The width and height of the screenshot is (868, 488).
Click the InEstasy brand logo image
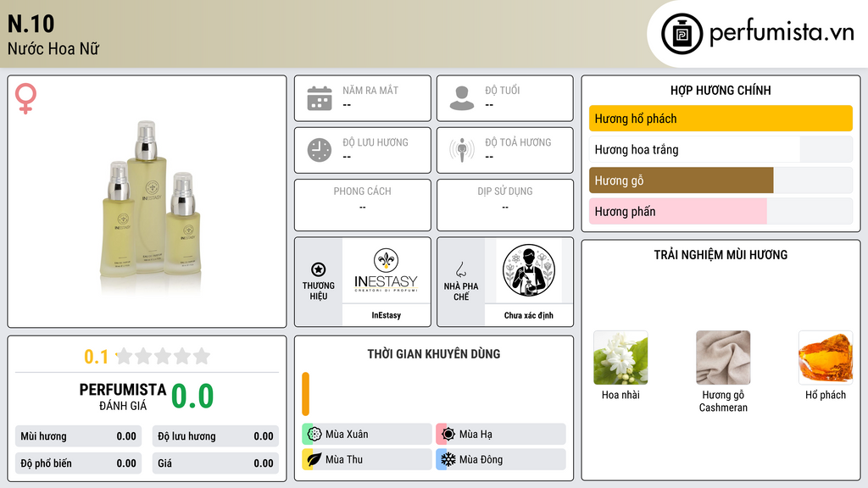pyautogui.click(x=386, y=270)
